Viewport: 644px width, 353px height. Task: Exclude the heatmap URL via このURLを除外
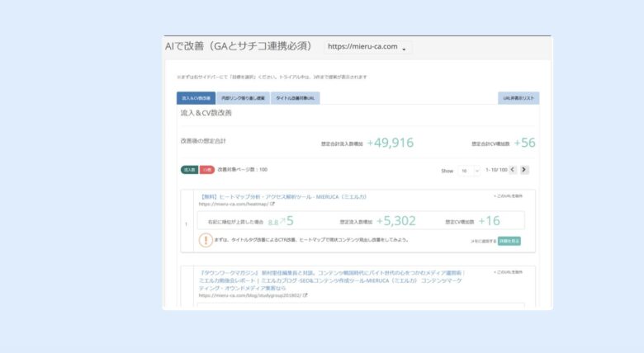click(x=508, y=196)
